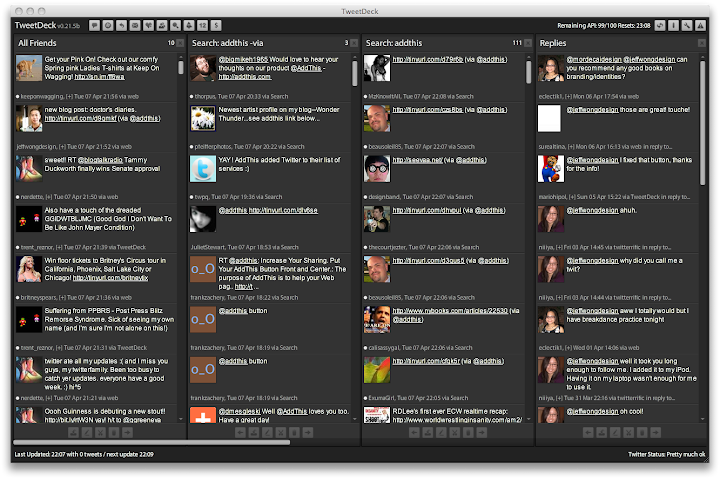Move the Search: addthis column left
720x479 pixels.
click(414, 433)
